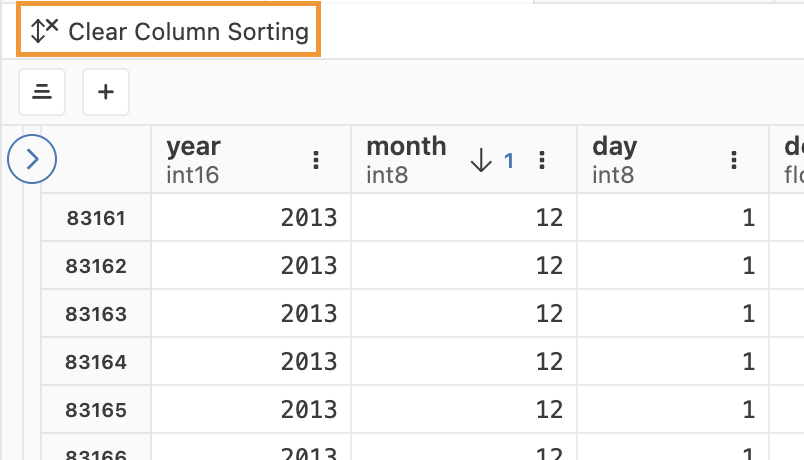Select row index 83164
The height and width of the screenshot is (460, 804).
pyautogui.click(x=96, y=362)
